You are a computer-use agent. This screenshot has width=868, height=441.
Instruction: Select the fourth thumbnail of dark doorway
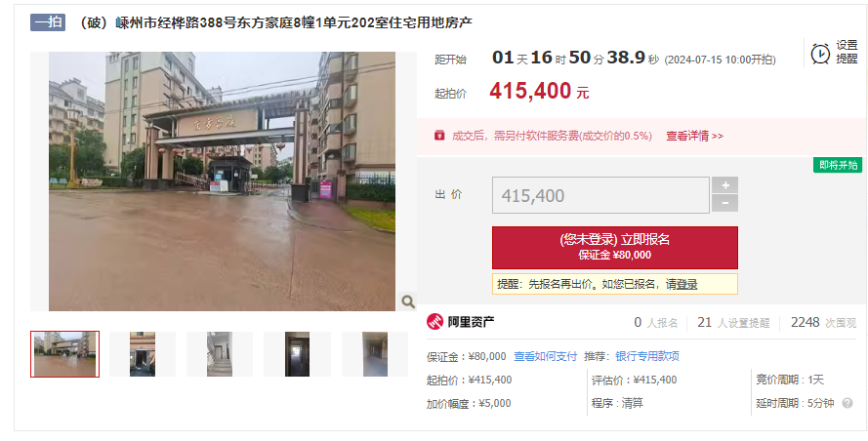(297, 354)
